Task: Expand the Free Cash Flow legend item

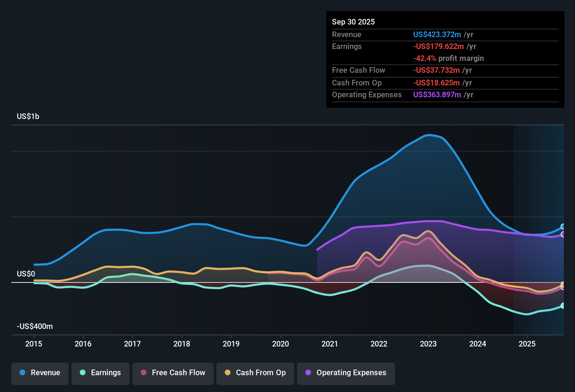Action: [x=173, y=373]
